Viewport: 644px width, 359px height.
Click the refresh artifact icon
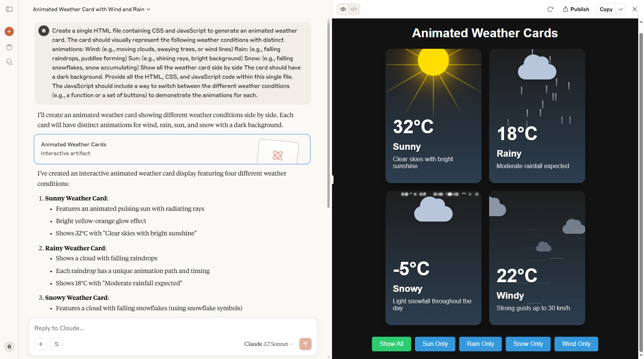550,9
